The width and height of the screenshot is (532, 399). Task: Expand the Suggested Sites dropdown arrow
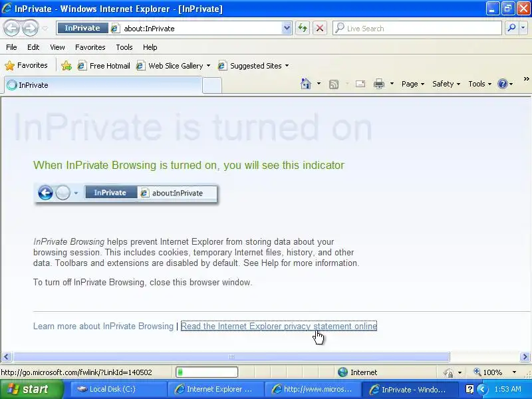(x=287, y=65)
